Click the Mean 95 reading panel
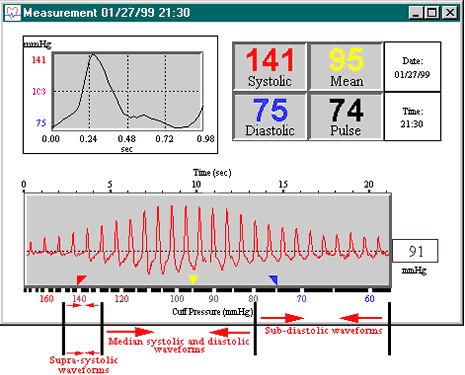The height and width of the screenshot is (375, 465). pyautogui.click(x=346, y=66)
